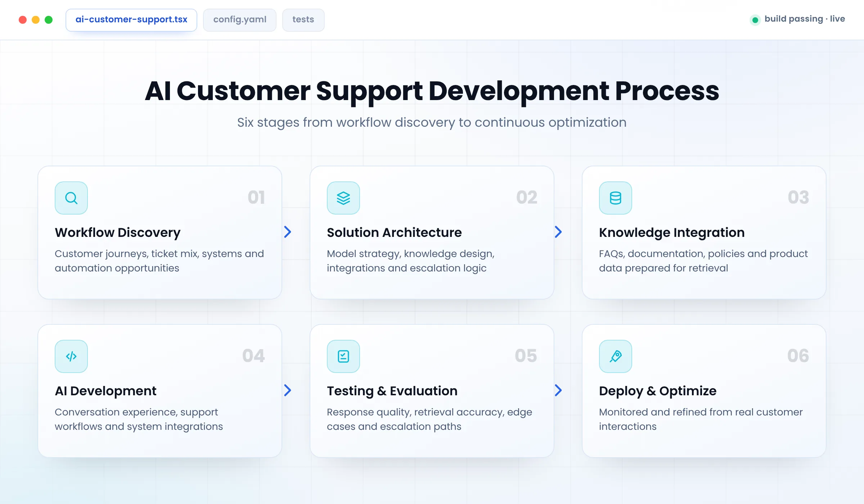Click description Response quality, retrieval accuracy
This screenshot has height=504, width=864.
tap(429, 419)
